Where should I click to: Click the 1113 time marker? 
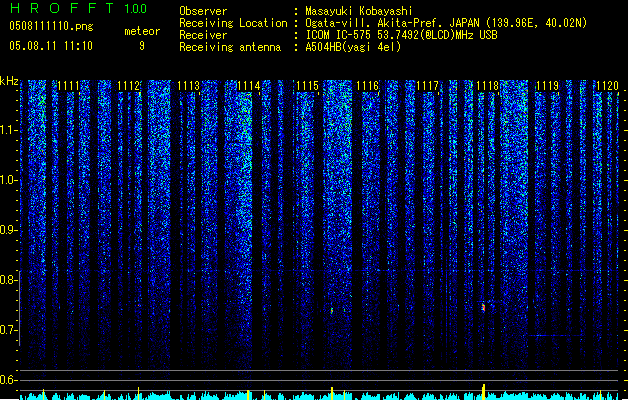[188, 86]
